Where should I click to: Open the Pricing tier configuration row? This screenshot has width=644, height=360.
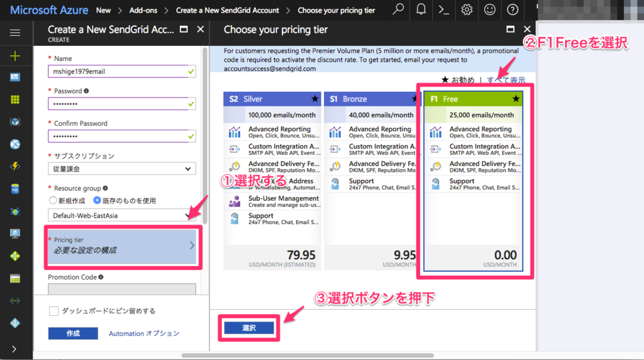point(122,246)
